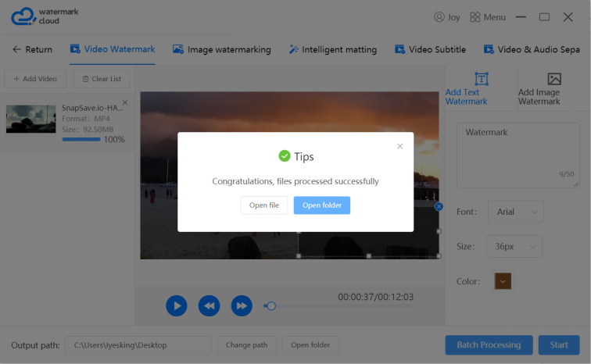Image resolution: width=591 pixels, height=364 pixels.
Task: Click the SnapSave.io-HA... file name
Action: [93, 108]
